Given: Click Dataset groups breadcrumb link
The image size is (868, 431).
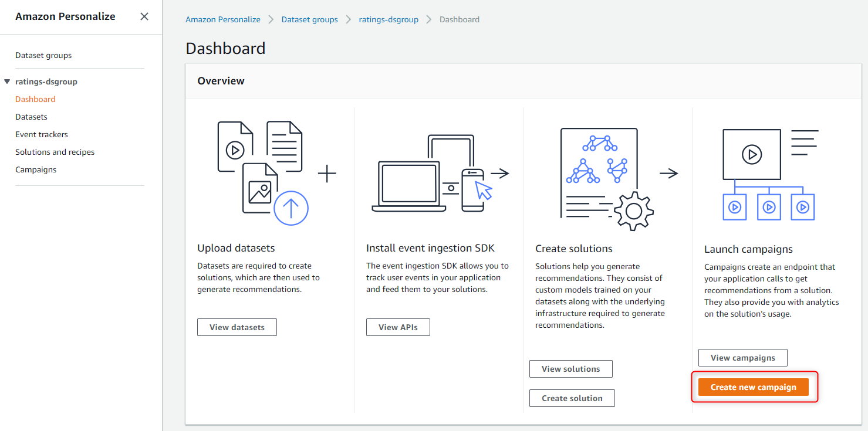Looking at the screenshot, I should (x=310, y=19).
